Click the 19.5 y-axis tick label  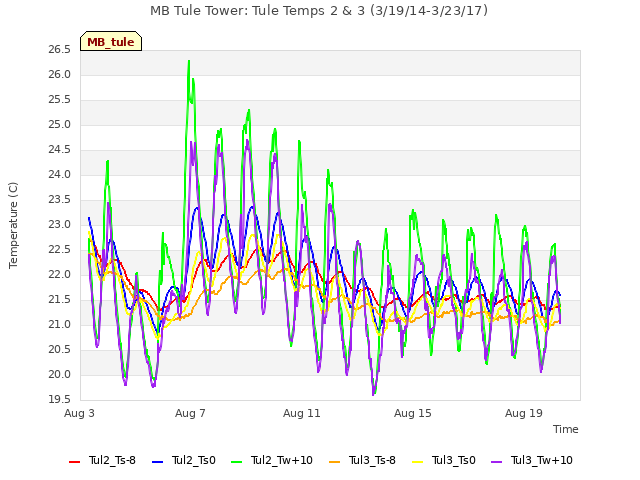pyautogui.click(x=60, y=400)
